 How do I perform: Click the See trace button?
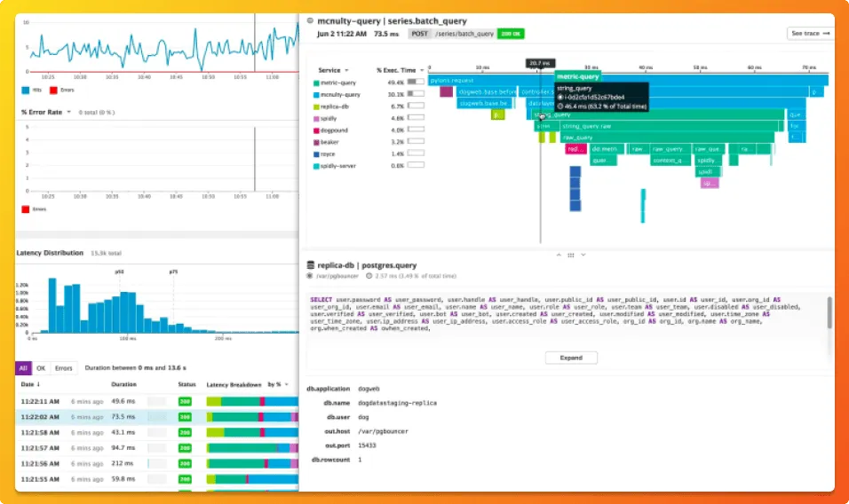coord(810,34)
